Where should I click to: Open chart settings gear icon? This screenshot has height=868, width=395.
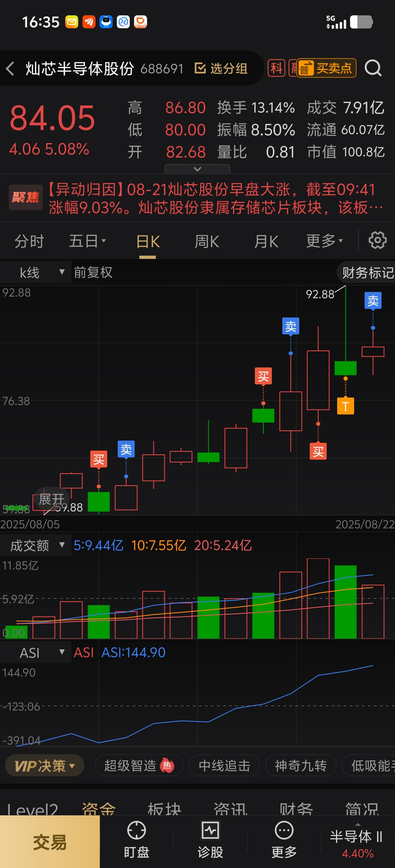click(x=377, y=240)
